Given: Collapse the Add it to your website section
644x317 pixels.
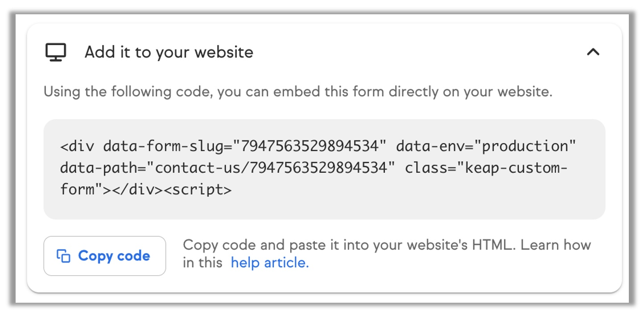Looking at the screenshot, I should pos(593,52).
